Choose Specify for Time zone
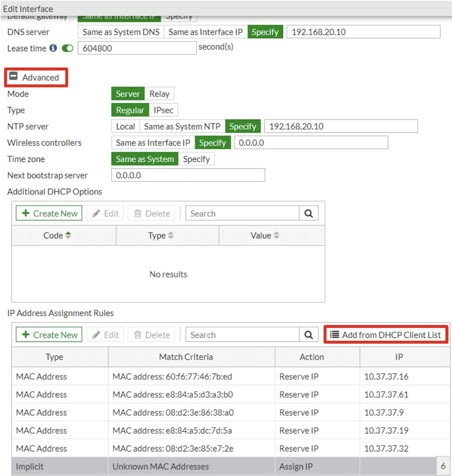This screenshot has height=476, width=452. point(196,159)
